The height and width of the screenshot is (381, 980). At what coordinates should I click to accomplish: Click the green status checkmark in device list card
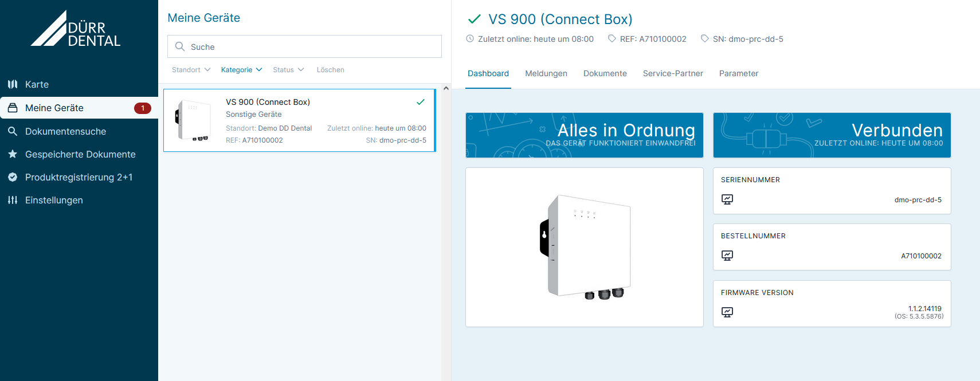[421, 102]
